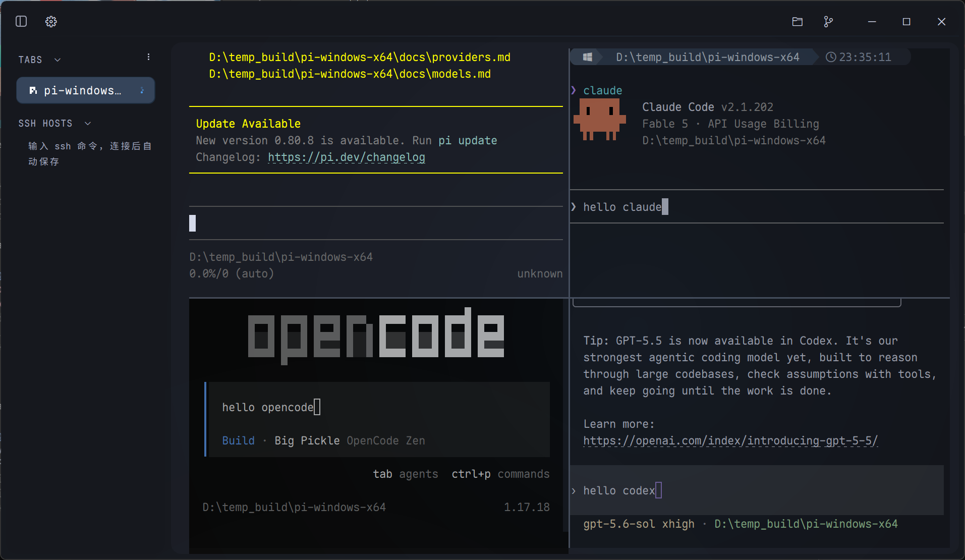Image resolution: width=965 pixels, height=560 pixels.
Task: Close the terminal window
Action: point(941,21)
